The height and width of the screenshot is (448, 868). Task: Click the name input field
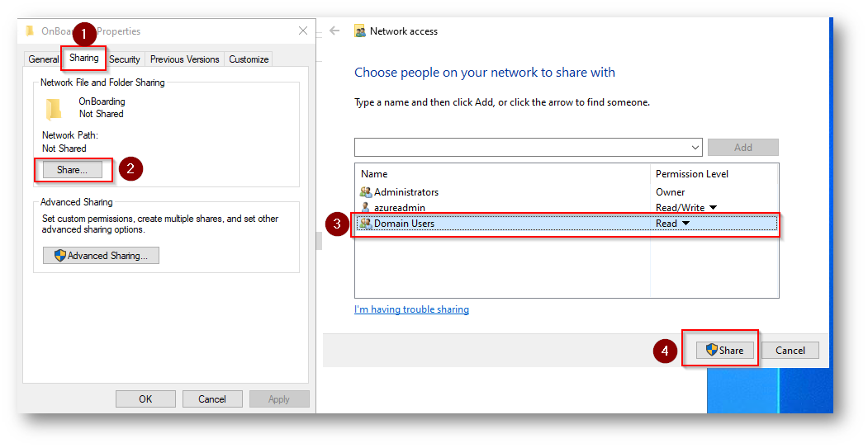[x=520, y=148]
